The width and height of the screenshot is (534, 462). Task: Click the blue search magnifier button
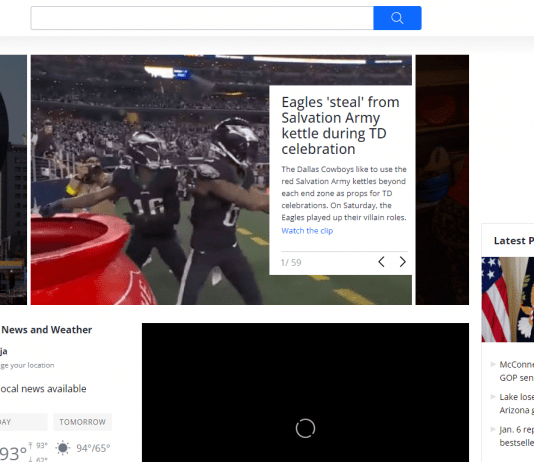coord(397,18)
